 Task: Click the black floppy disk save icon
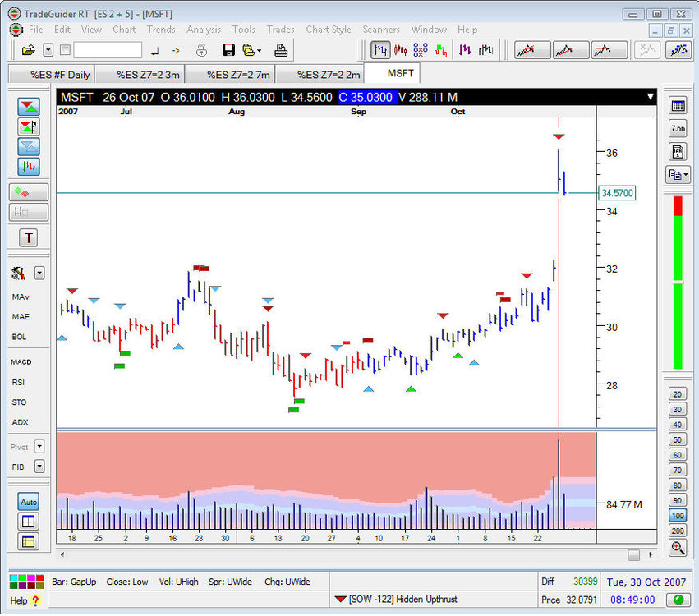[x=228, y=50]
